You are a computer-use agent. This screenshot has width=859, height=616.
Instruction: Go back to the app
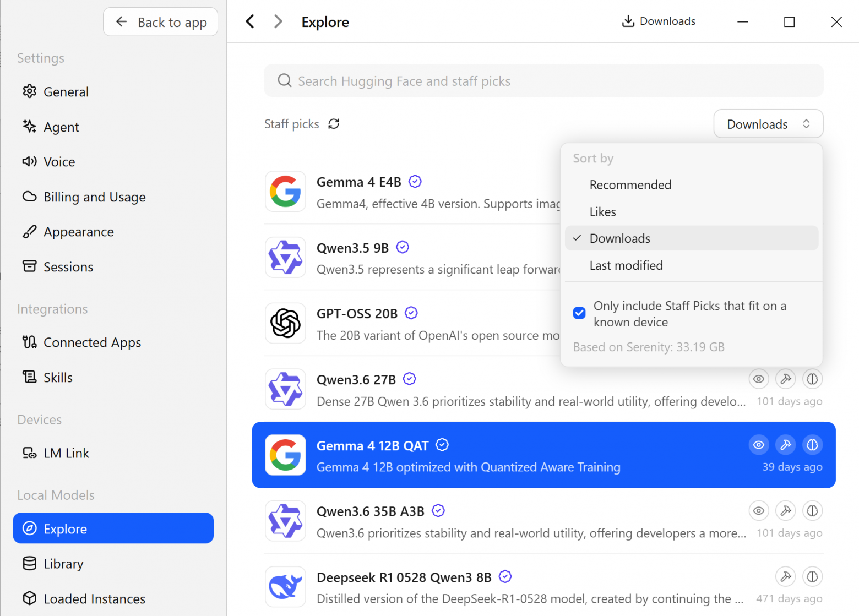pos(161,22)
